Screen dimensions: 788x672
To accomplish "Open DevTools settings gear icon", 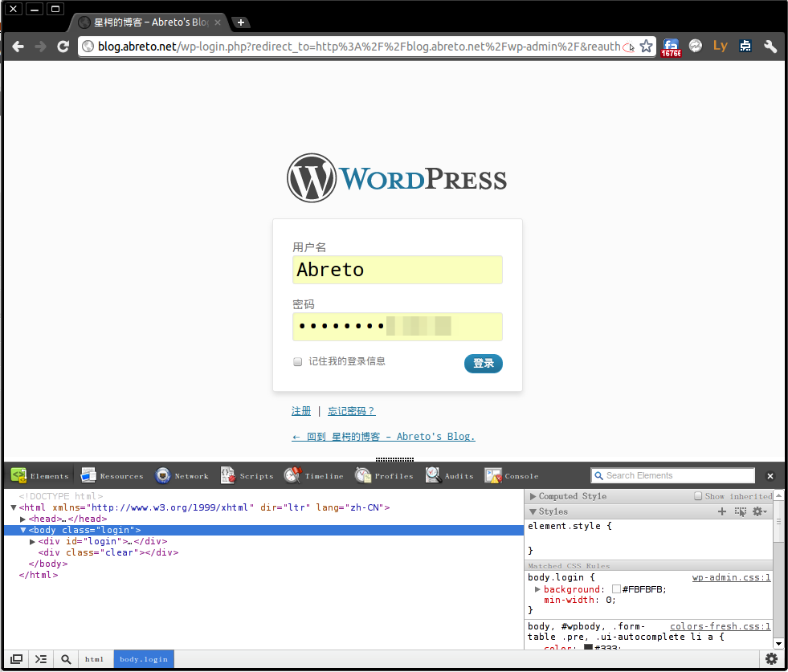I will click(x=771, y=658).
